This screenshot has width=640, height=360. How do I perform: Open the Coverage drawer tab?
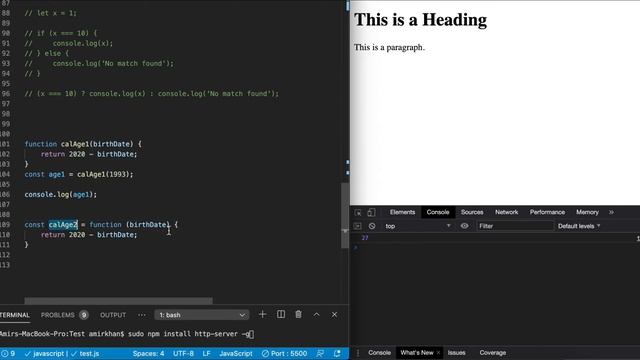[x=493, y=353]
